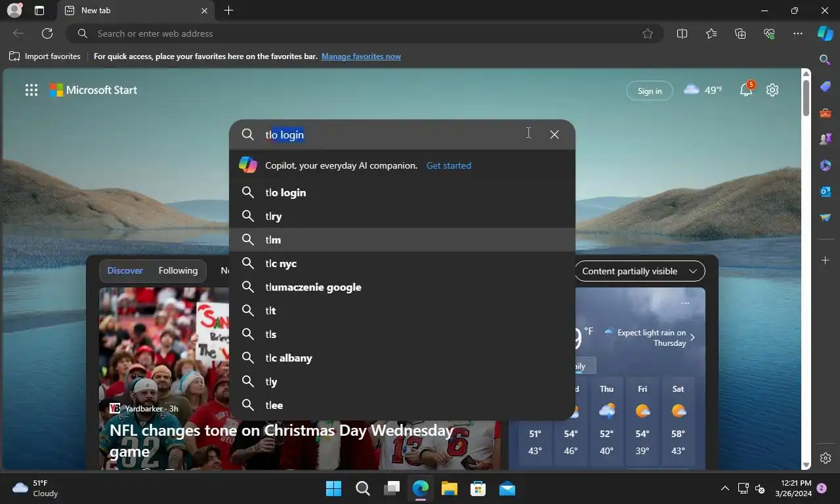This screenshot has width=840, height=504.
Task: Clear the search box with X
Action: tap(555, 135)
